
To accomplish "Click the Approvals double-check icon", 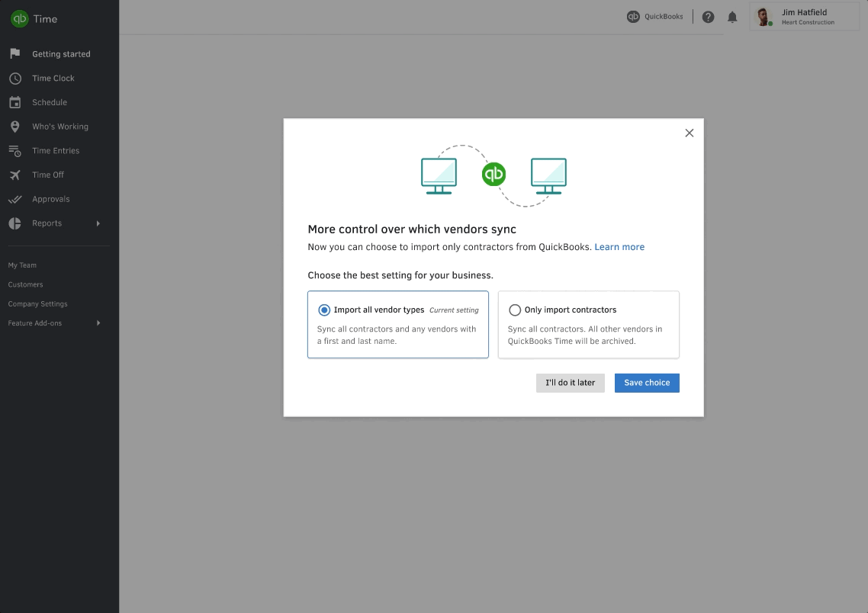I will pyautogui.click(x=15, y=199).
